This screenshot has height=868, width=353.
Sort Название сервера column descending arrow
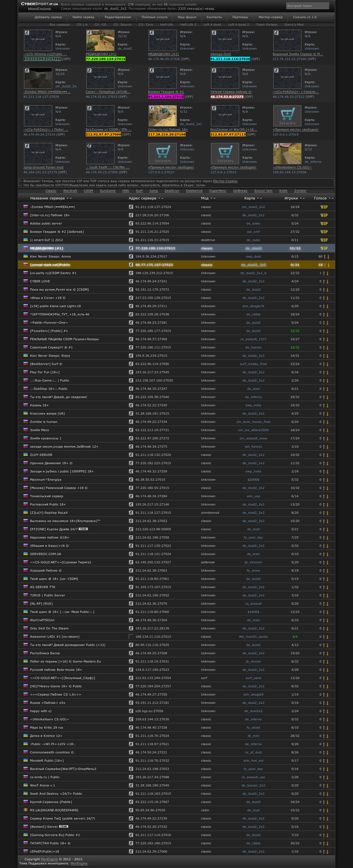tap(68, 198)
